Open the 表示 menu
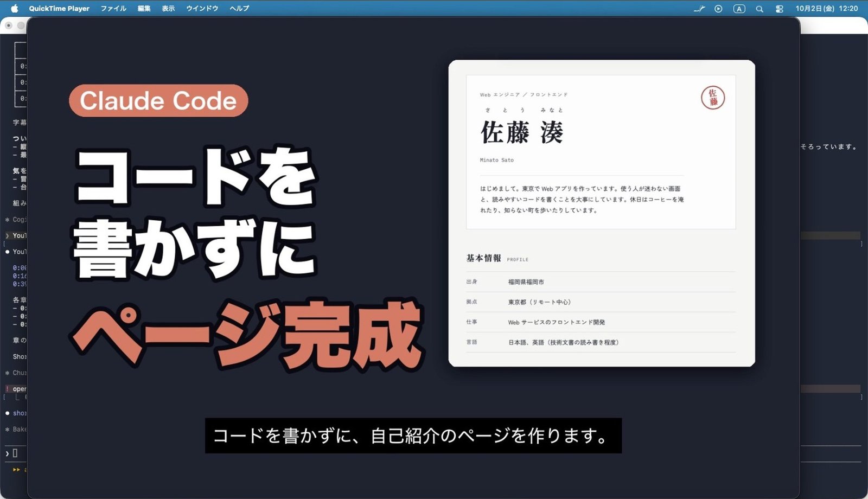Image resolution: width=868 pixels, height=499 pixels. point(168,8)
